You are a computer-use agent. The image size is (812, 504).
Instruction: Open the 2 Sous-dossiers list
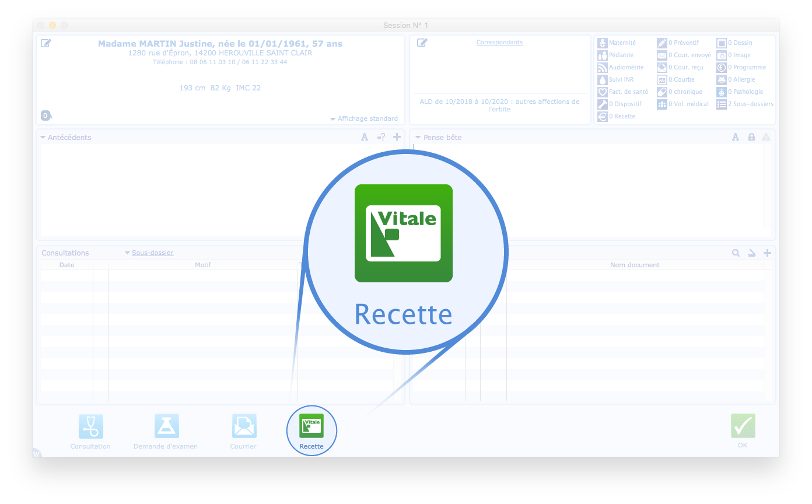pos(745,104)
